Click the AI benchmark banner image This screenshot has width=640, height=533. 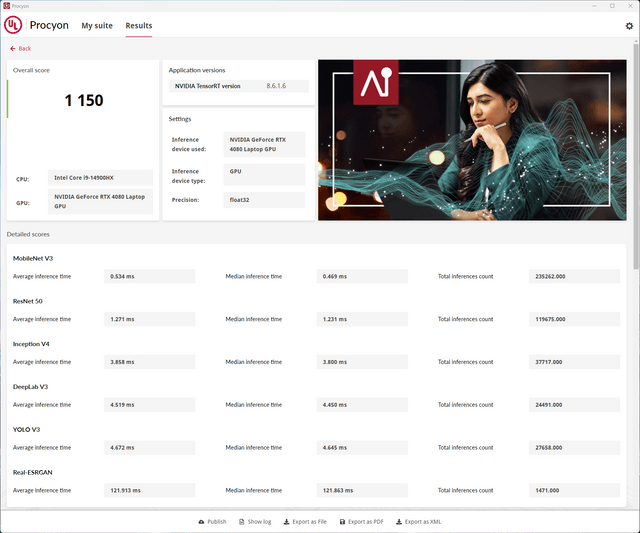[x=472, y=140]
